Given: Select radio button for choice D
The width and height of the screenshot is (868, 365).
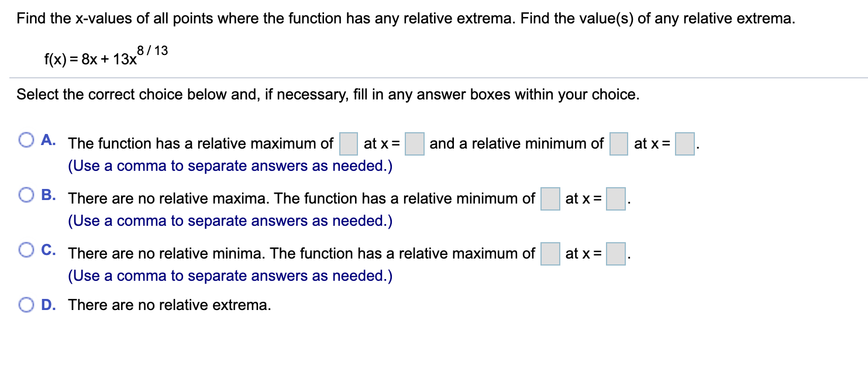Looking at the screenshot, I should click(26, 304).
